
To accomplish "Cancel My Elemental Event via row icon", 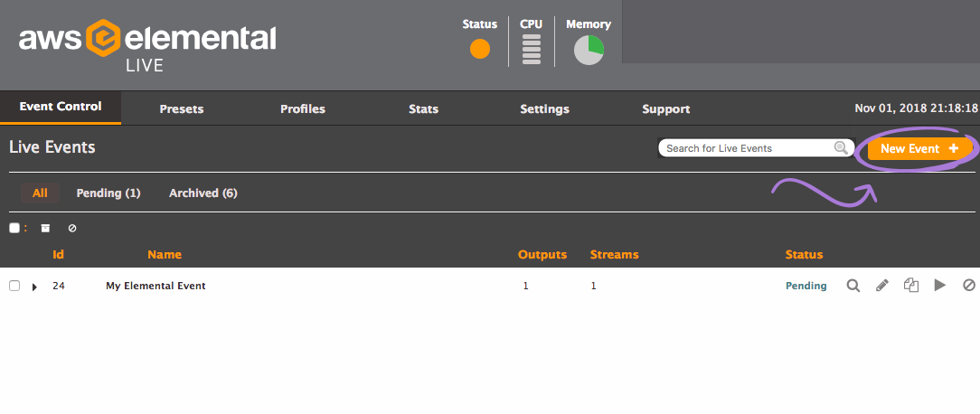I will 969,286.
